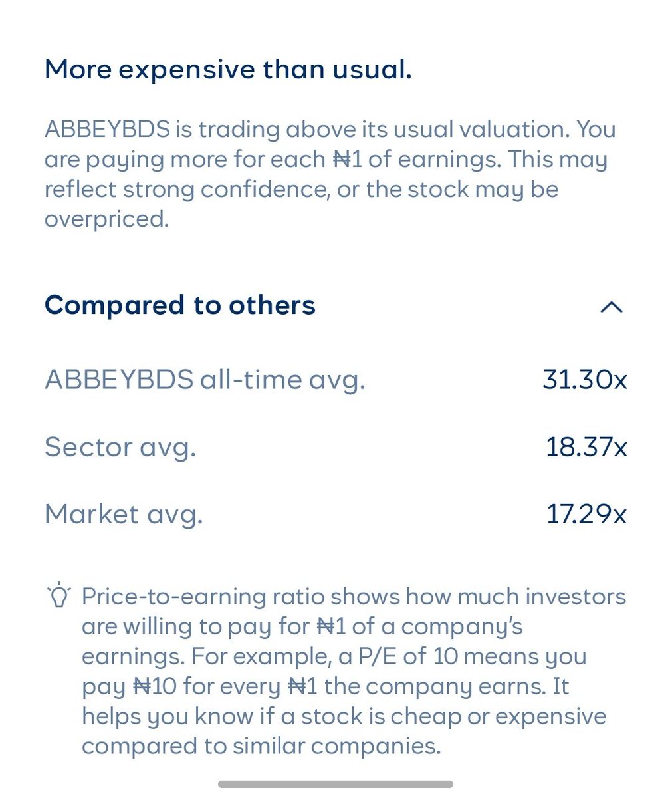Tap the Price-to-earning ratio explanation text
Viewport: 672px width, 798px height.
point(354,671)
